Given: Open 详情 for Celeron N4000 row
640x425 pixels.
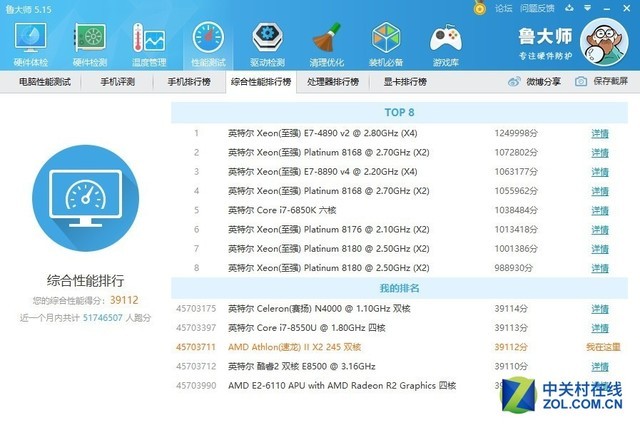Looking at the screenshot, I should tap(600, 309).
